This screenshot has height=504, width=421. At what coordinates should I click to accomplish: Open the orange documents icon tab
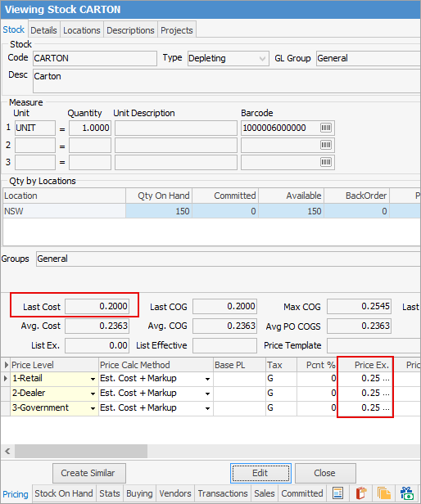tap(383, 493)
